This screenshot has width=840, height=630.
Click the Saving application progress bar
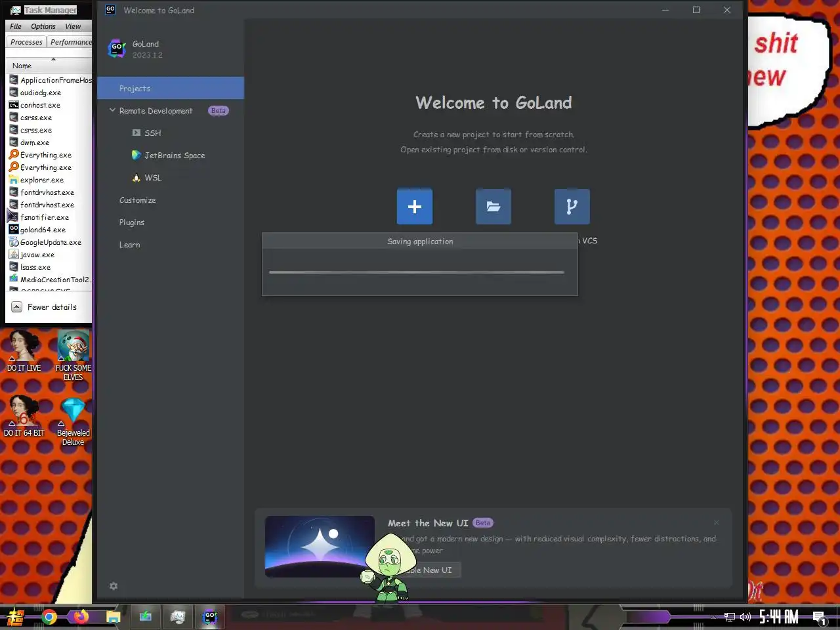click(x=417, y=272)
